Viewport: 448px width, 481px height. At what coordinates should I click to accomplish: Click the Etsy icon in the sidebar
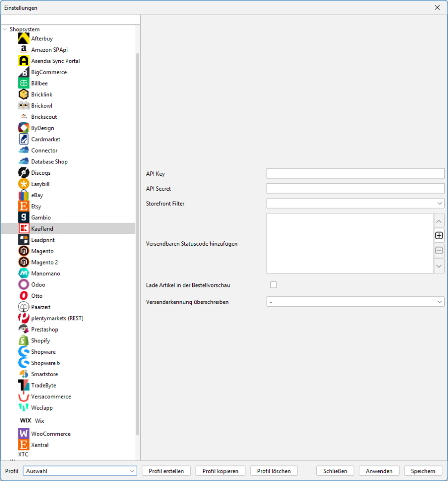pos(24,206)
